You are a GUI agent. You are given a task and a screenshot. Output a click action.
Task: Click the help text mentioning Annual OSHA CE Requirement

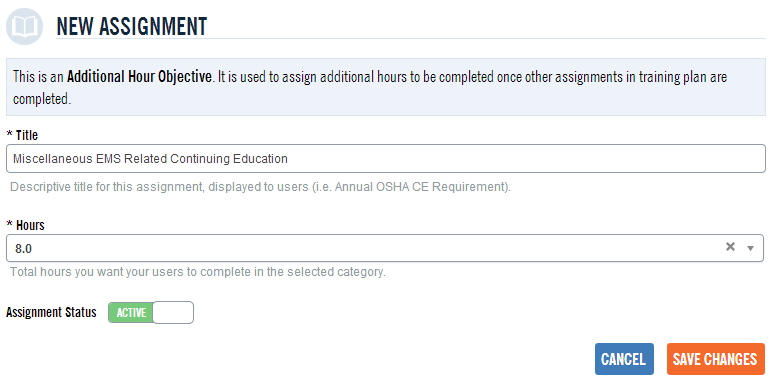[x=260, y=187]
